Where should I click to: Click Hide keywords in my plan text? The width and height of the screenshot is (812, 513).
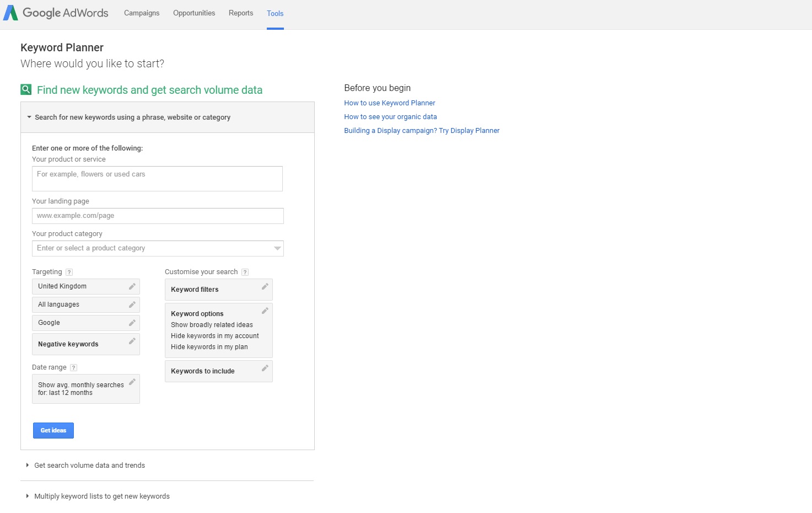point(209,347)
